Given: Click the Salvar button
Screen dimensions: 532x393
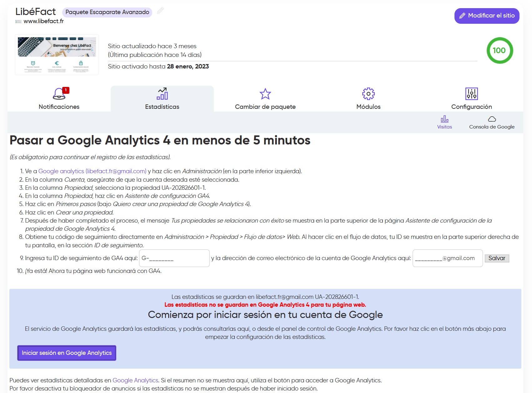Looking at the screenshot, I should (497, 258).
